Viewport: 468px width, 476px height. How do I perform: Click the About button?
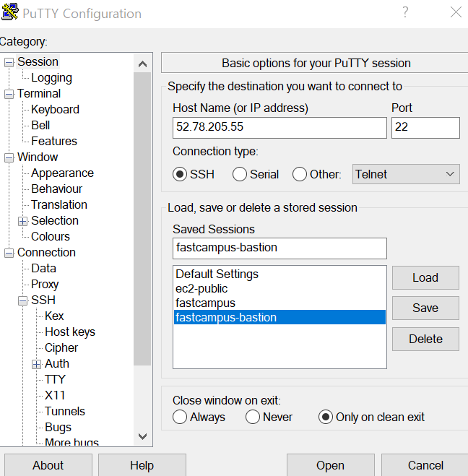click(x=48, y=465)
